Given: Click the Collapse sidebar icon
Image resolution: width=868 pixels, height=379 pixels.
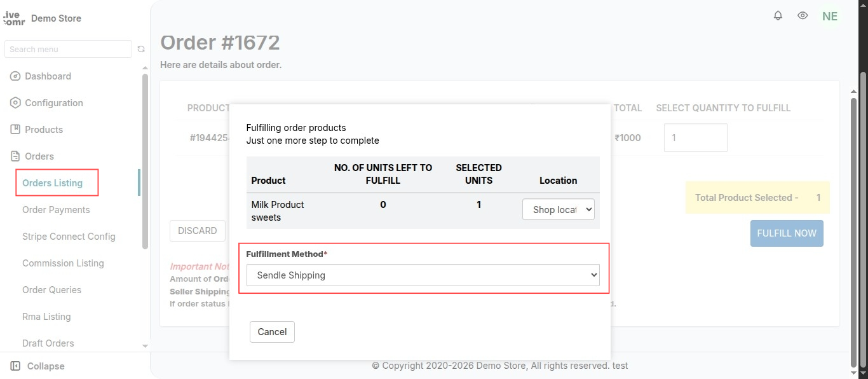Looking at the screenshot, I should coord(15,366).
